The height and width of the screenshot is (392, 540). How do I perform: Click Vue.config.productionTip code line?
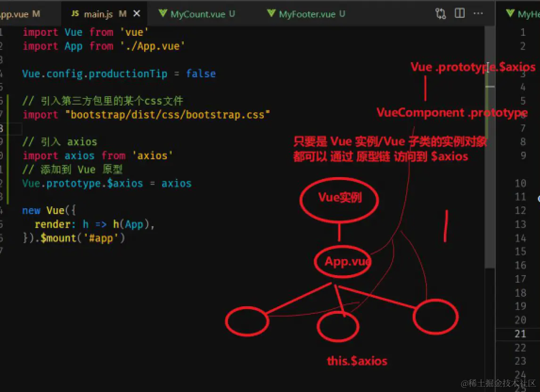tap(119, 73)
